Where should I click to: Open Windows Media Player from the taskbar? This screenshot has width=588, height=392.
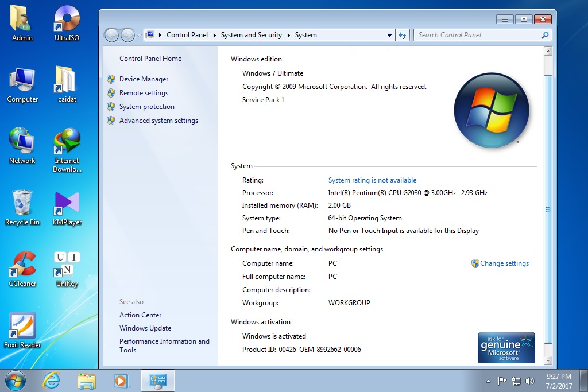click(x=122, y=381)
